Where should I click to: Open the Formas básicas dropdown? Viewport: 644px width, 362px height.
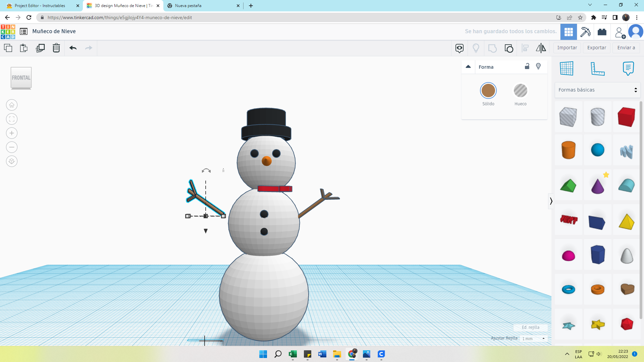597,90
